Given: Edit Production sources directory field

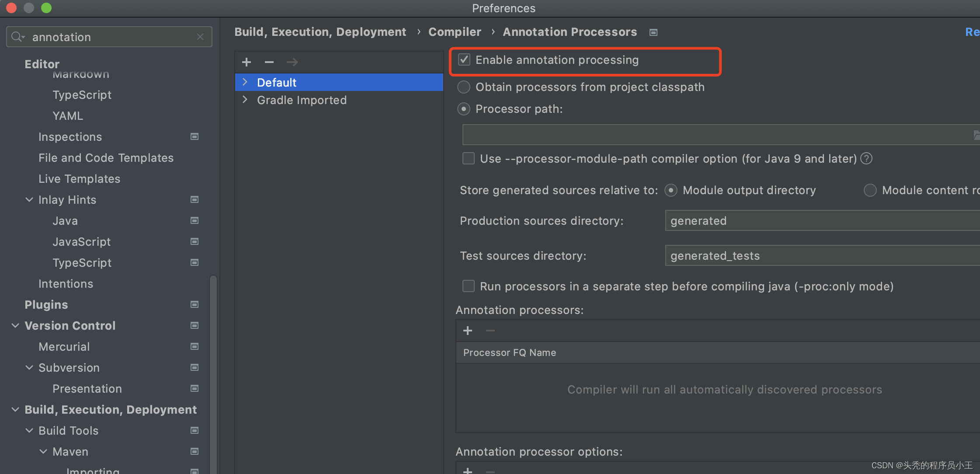Looking at the screenshot, I should pyautogui.click(x=822, y=220).
